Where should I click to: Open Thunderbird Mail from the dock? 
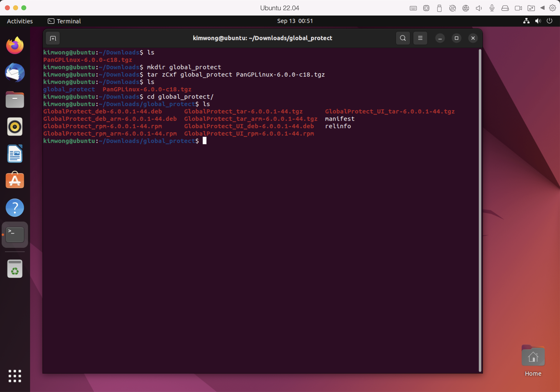point(15,73)
